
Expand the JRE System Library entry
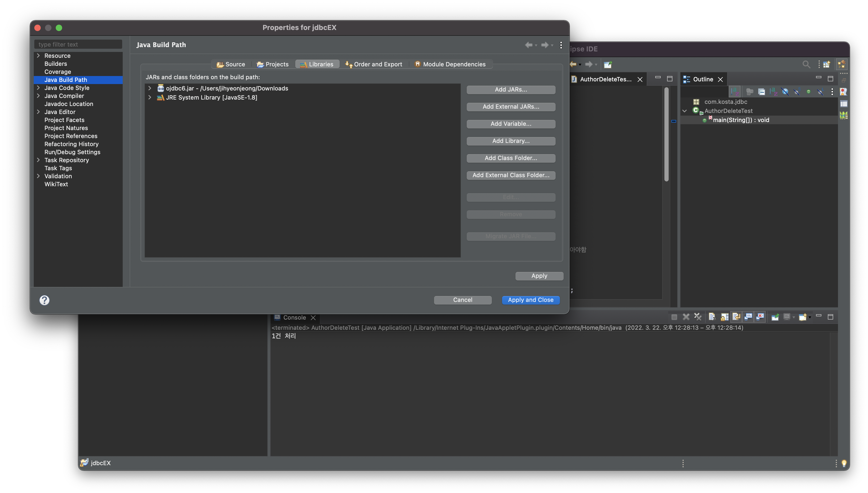149,97
